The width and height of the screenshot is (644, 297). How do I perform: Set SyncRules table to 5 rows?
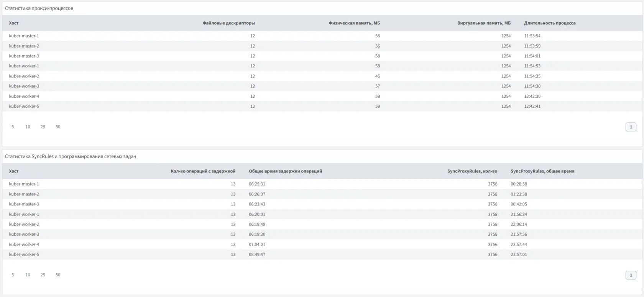point(13,275)
